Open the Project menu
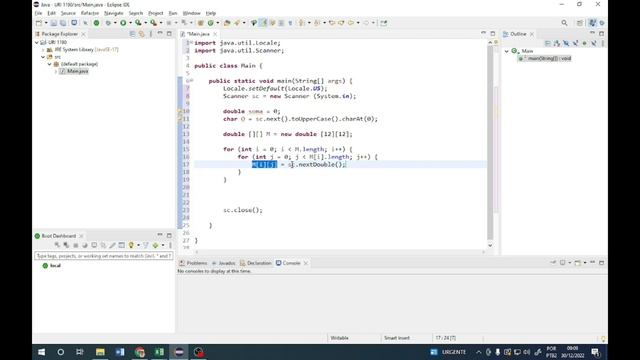 tap(156, 13)
